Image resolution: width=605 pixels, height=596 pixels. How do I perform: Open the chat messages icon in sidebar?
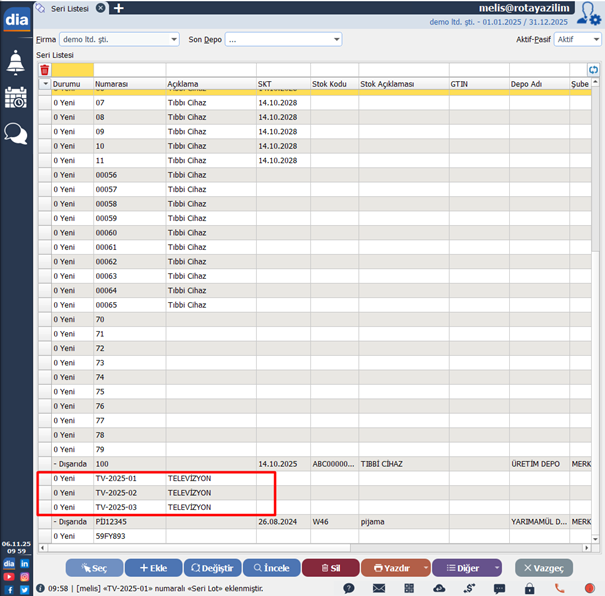coord(16,133)
